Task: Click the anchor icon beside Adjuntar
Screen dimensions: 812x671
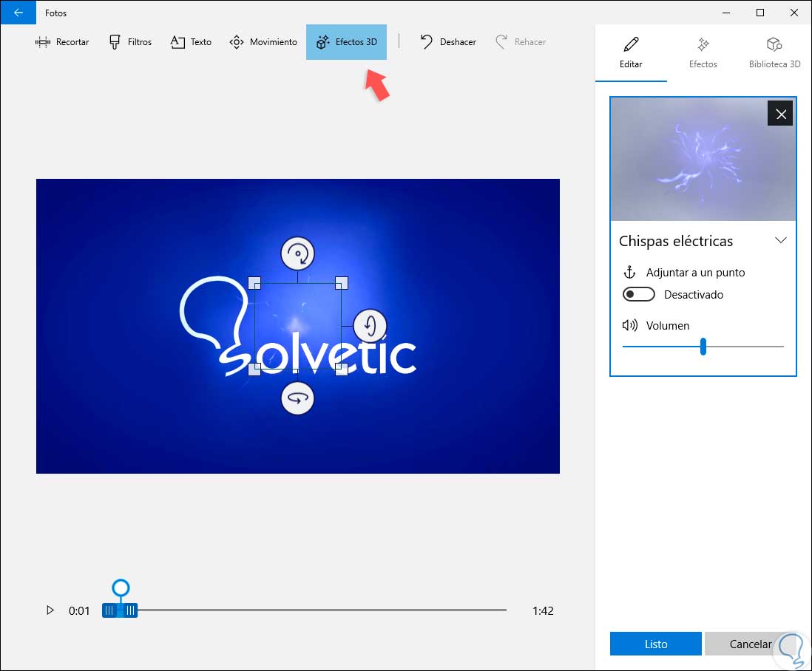Action: [x=629, y=272]
